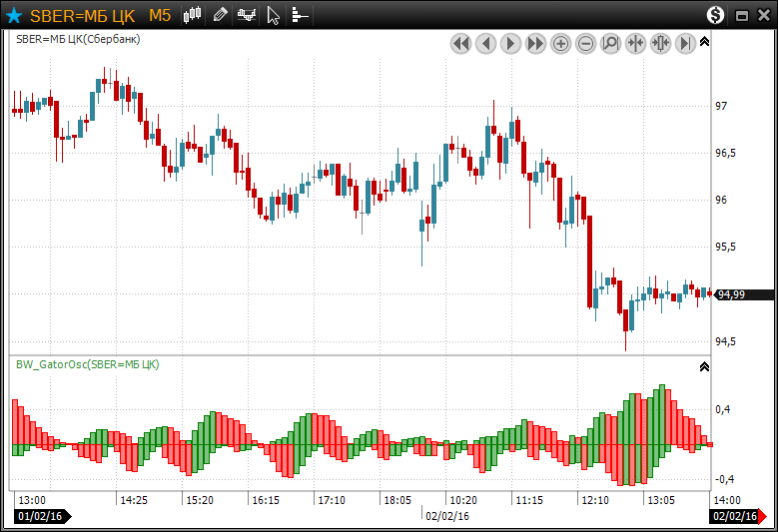Collapse the price chart navigation toolbar chevron
778x532 pixels.
[704, 42]
